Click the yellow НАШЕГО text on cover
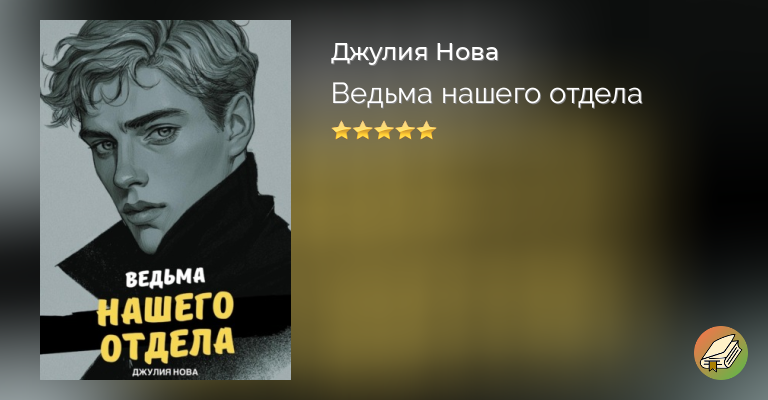Image resolution: width=768 pixels, height=400 pixels. pos(165,309)
